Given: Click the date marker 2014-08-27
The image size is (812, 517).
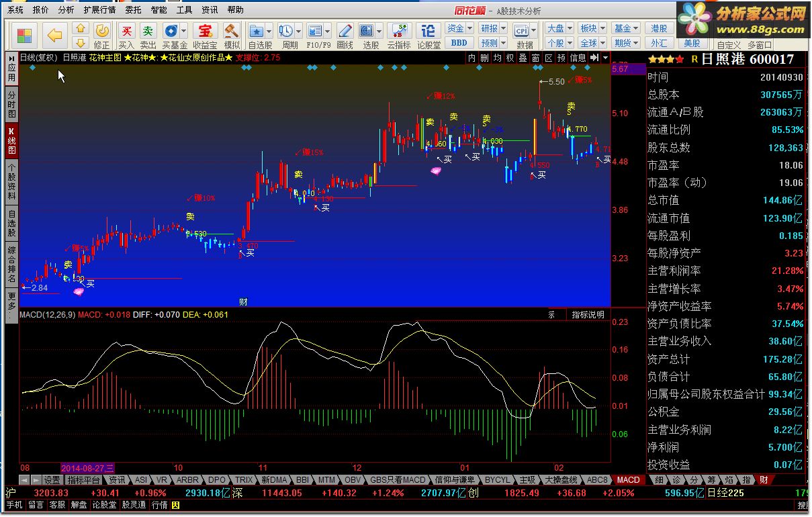Looking at the screenshot, I should click(88, 467).
